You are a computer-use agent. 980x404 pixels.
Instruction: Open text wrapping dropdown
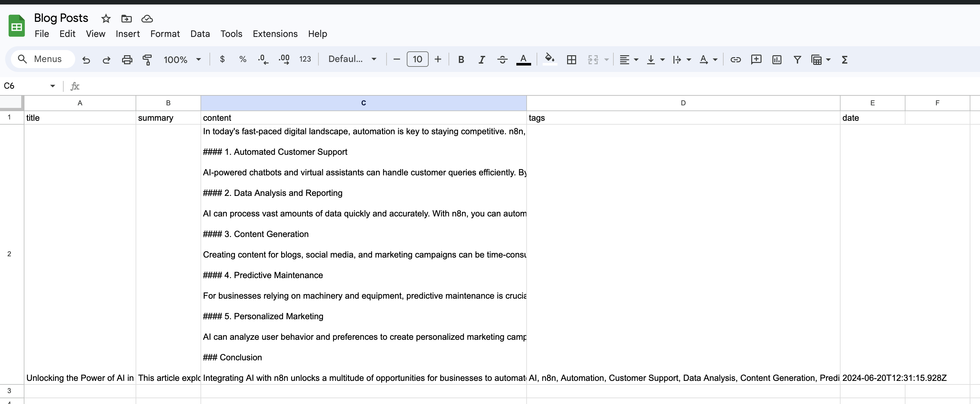tap(682, 59)
